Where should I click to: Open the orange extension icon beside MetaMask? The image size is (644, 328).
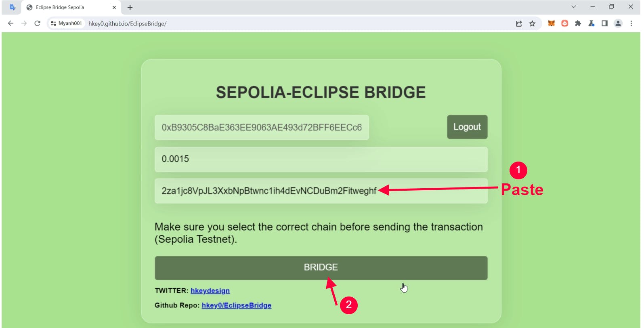[564, 23]
